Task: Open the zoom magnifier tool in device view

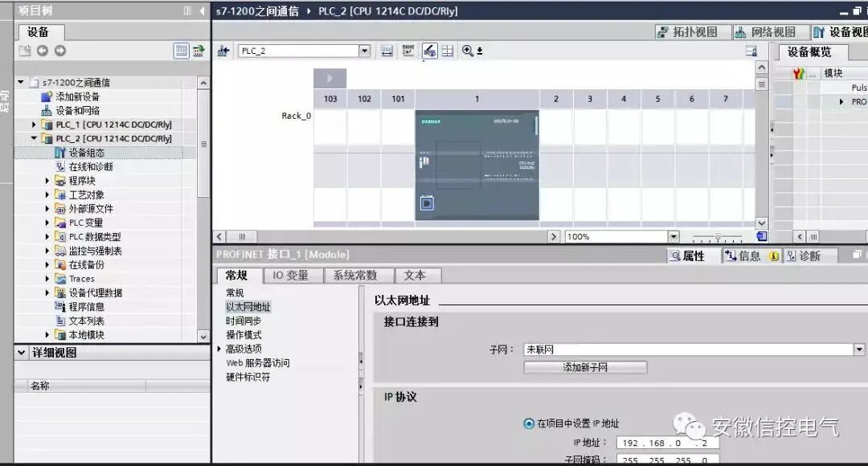Action: pos(466,51)
